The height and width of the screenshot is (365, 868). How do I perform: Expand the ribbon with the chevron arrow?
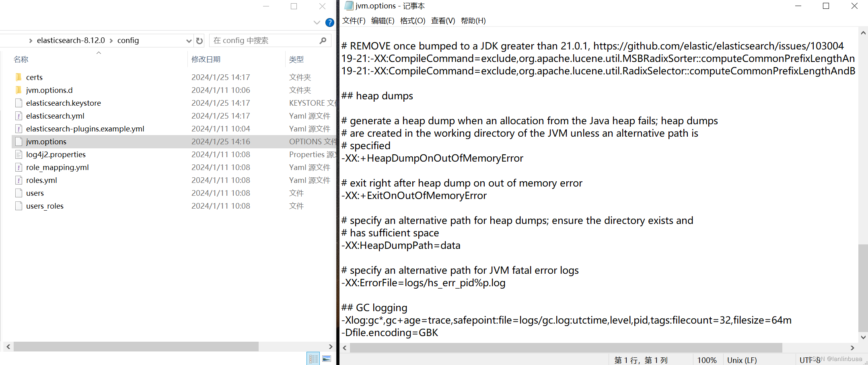(x=317, y=23)
